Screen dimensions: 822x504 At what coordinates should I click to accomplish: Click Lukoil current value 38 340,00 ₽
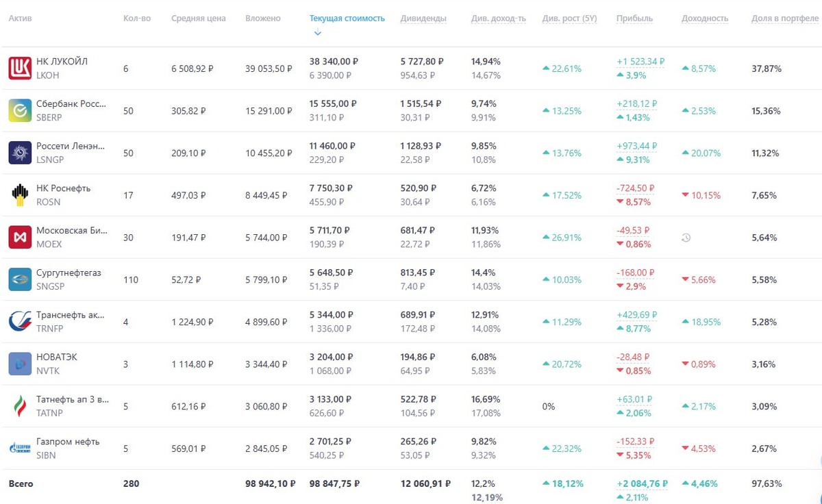(x=334, y=62)
